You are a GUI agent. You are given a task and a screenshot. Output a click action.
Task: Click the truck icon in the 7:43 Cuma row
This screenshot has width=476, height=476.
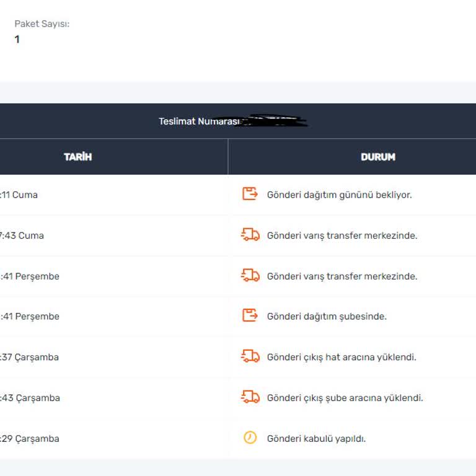250,235
